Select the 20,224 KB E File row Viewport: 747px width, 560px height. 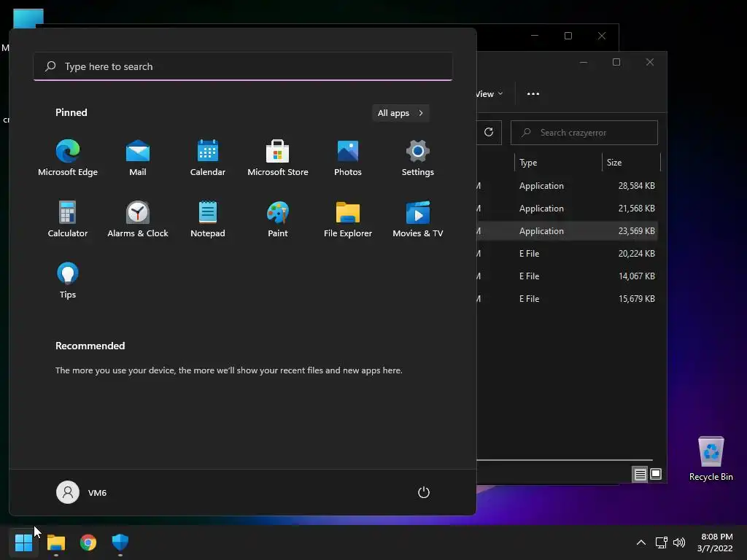click(568, 253)
